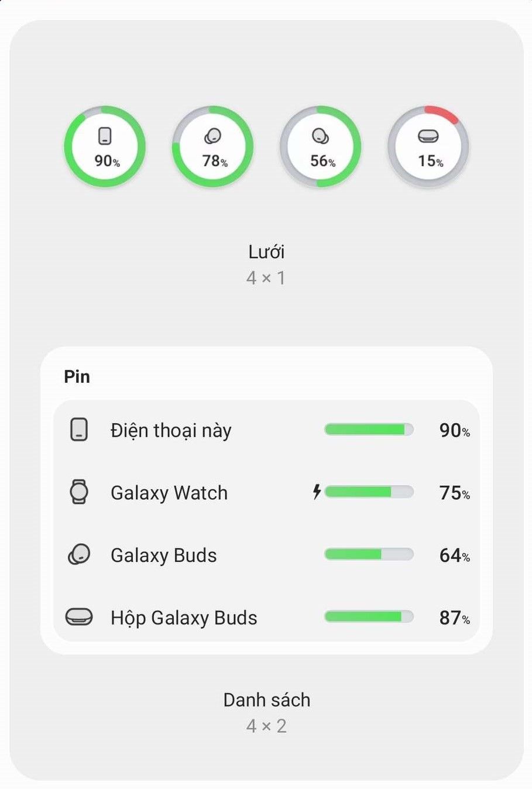
Task: Tap the 64% value for Galaxy Buds
Action: click(x=454, y=555)
